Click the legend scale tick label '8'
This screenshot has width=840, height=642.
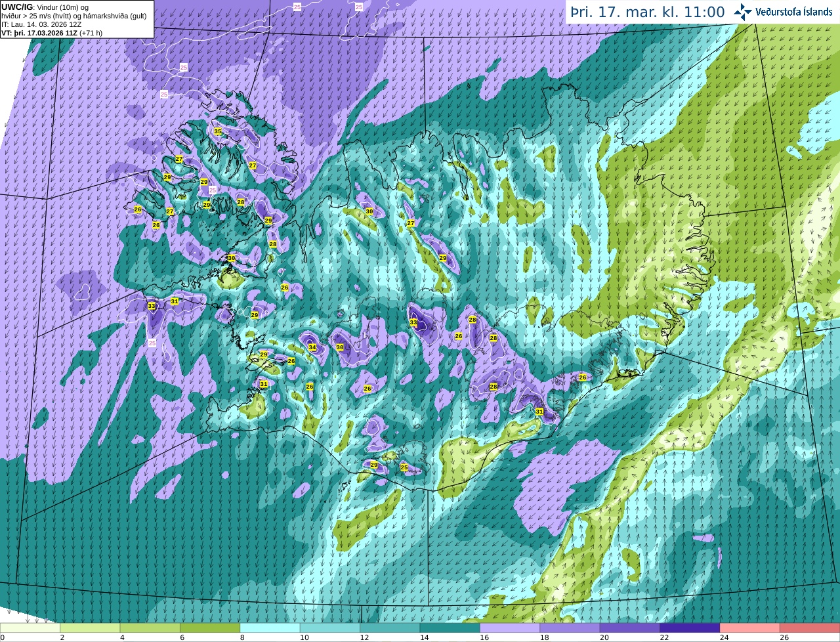click(x=242, y=637)
